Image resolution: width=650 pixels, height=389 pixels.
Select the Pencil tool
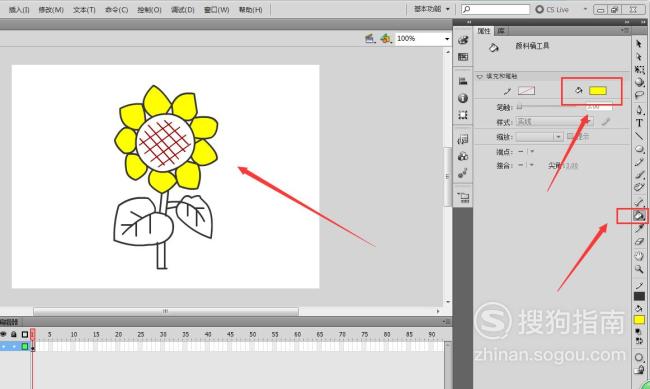click(x=639, y=162)
